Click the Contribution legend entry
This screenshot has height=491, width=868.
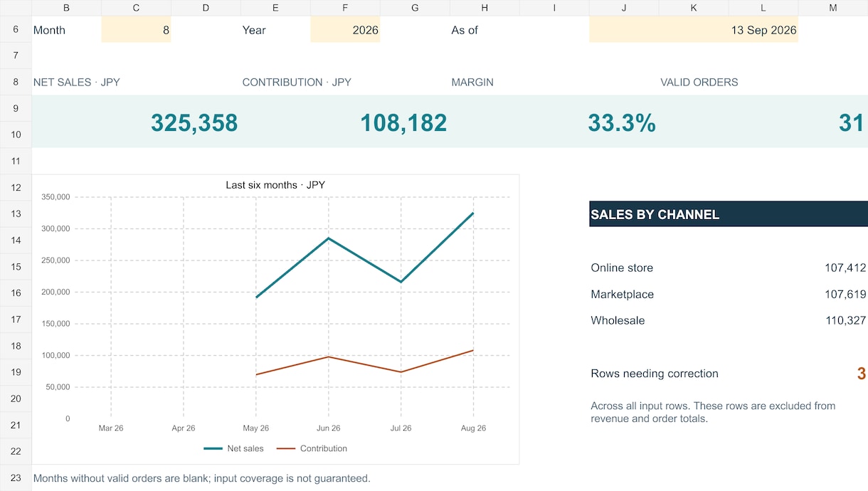coord(312,449)
